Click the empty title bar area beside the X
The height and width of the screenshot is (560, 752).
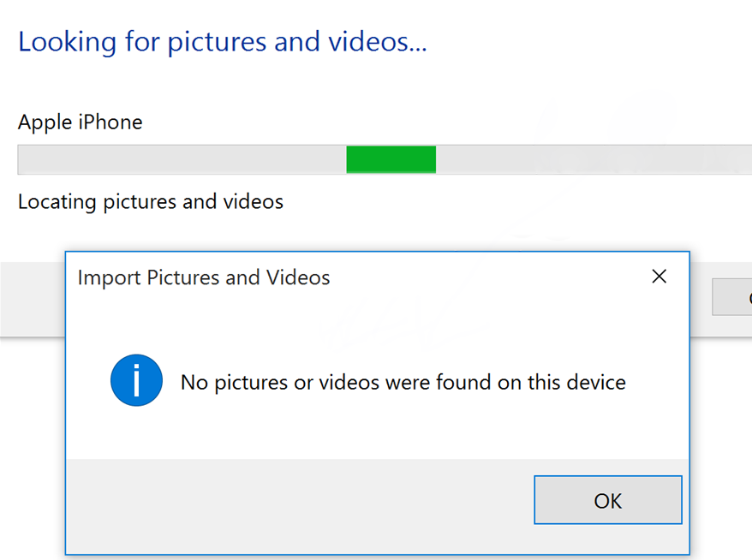(x=497, y=277)
